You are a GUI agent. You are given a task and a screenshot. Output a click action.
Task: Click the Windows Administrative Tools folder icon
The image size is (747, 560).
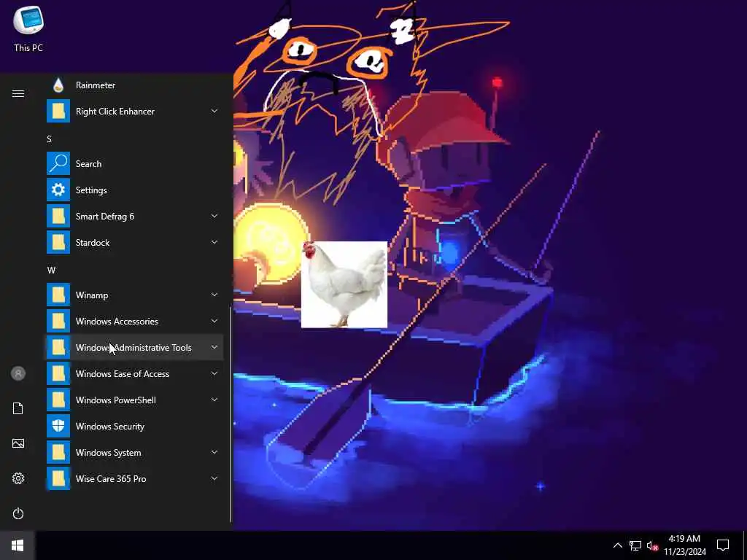pos(58,348)
